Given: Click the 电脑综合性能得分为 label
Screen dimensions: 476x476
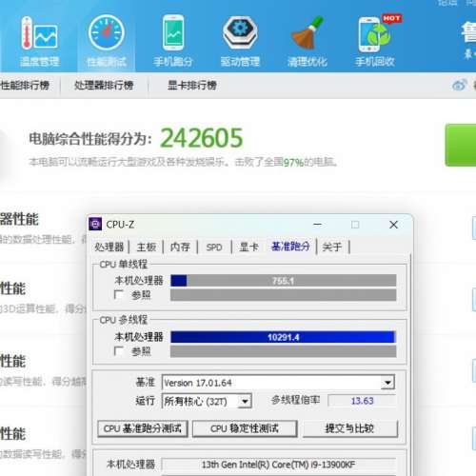Looking at the screenshot, I should tap(90, 139).
